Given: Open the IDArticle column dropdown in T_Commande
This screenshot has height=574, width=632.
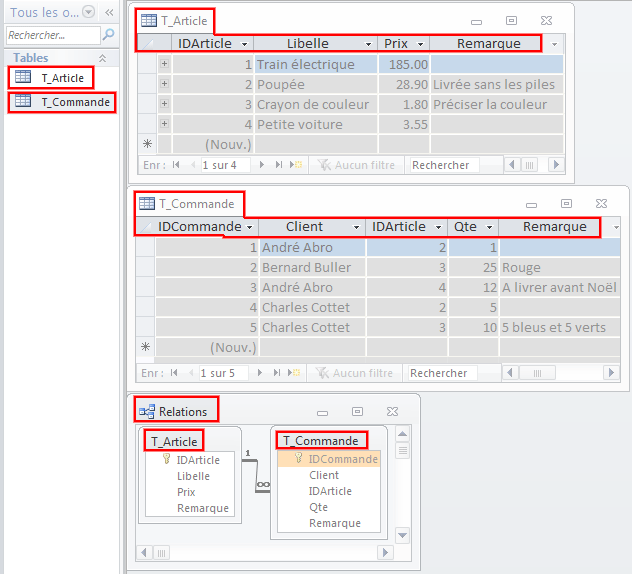Looking at the screenshot, I should coord(438,227).
